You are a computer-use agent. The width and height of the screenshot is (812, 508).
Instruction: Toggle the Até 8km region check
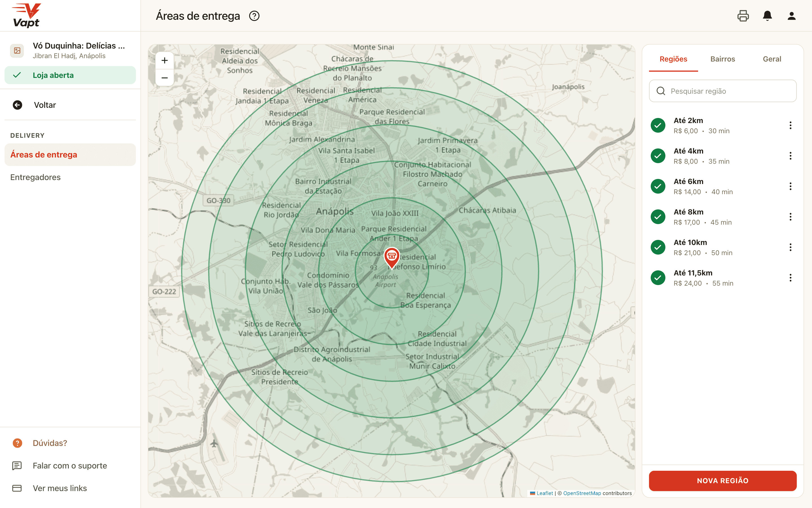658,217
